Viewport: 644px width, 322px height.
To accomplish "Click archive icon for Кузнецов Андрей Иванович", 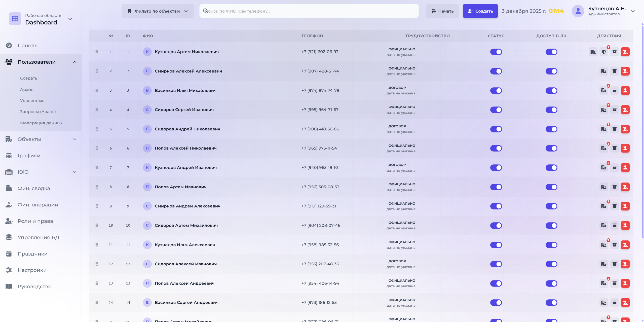I will [x=614, y=167].
